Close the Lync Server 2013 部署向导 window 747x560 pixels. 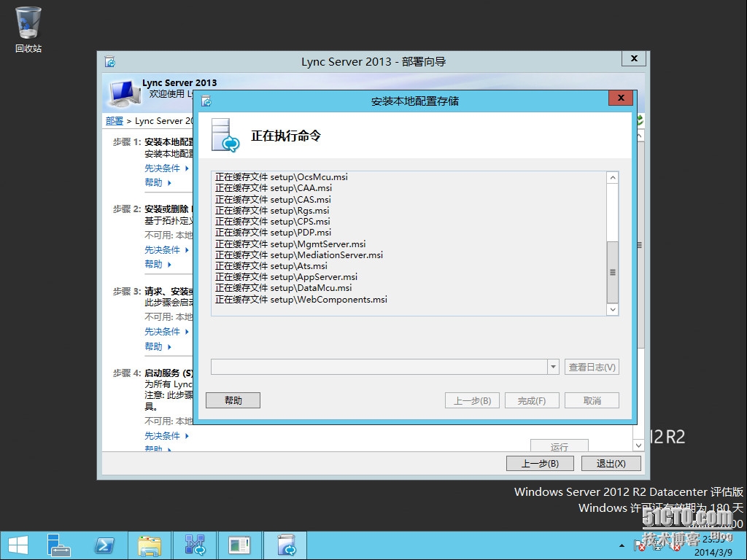634,58
